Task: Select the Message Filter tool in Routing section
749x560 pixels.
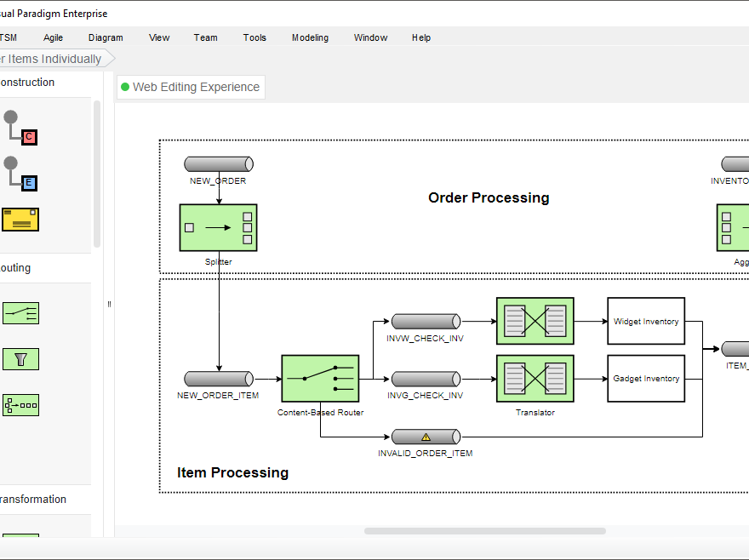Action: tap(20, 359)
